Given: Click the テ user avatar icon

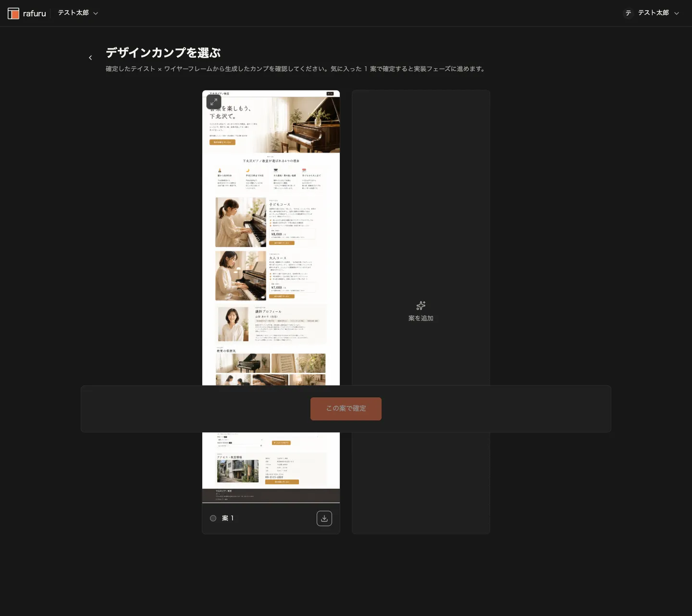Looking at the screenshot, I should click(x=628, y=13).
